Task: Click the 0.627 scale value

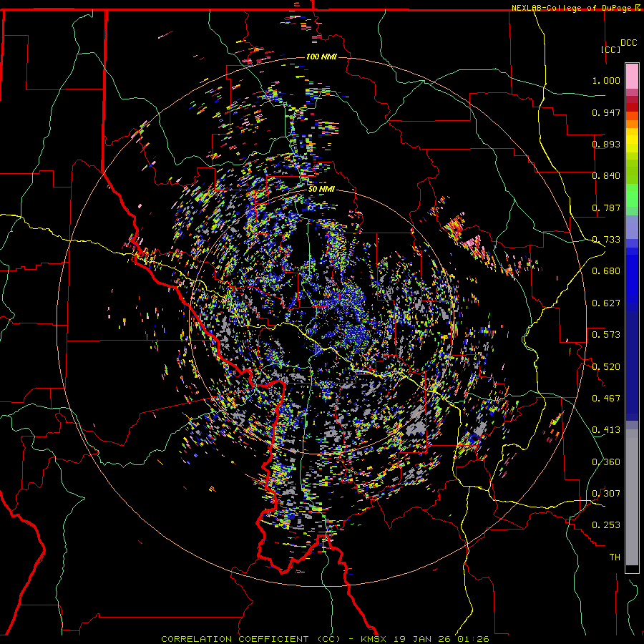Action: pyautogui.click(x=606, y=303)
